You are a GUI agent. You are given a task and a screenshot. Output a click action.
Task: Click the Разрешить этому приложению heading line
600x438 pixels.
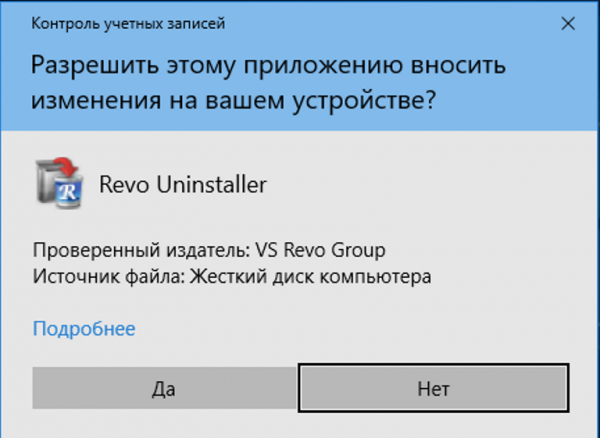(268, 65)
